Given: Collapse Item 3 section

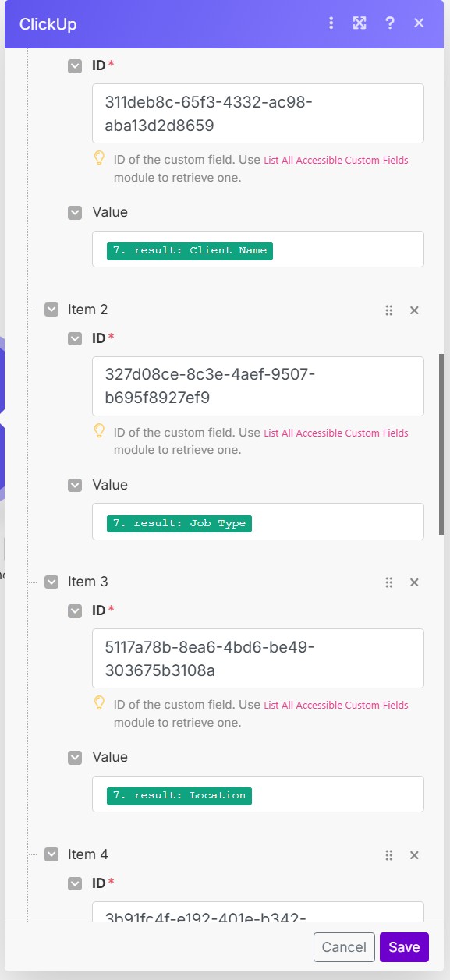Looking at the screenshot, I should pyautogui.click(x=51, y=582).
